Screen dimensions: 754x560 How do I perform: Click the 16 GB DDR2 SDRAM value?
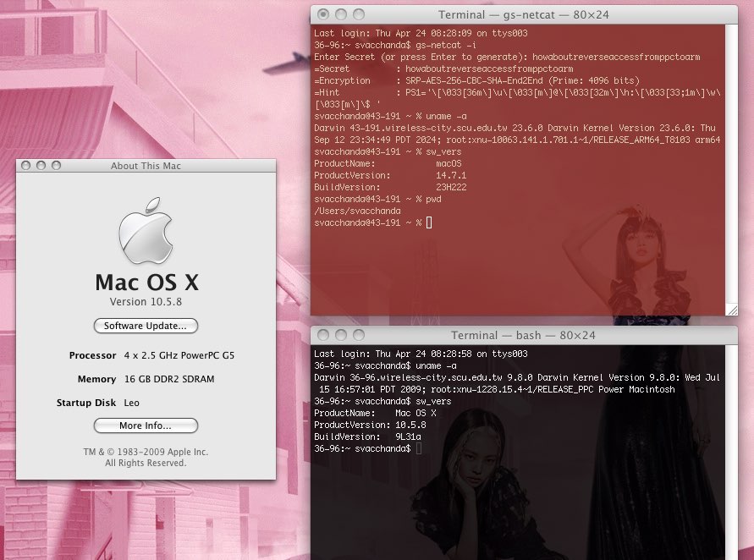pyautogui.click(x=169, y=379)
